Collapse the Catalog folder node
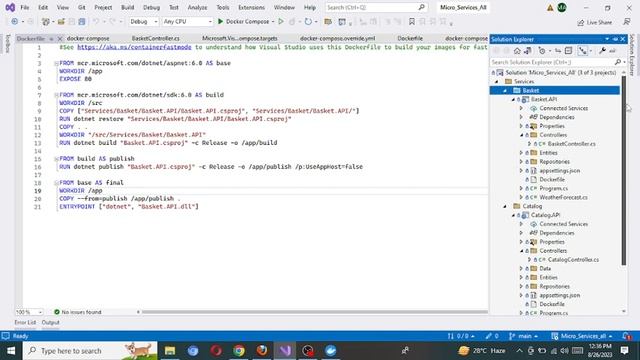 click(505, 207)
